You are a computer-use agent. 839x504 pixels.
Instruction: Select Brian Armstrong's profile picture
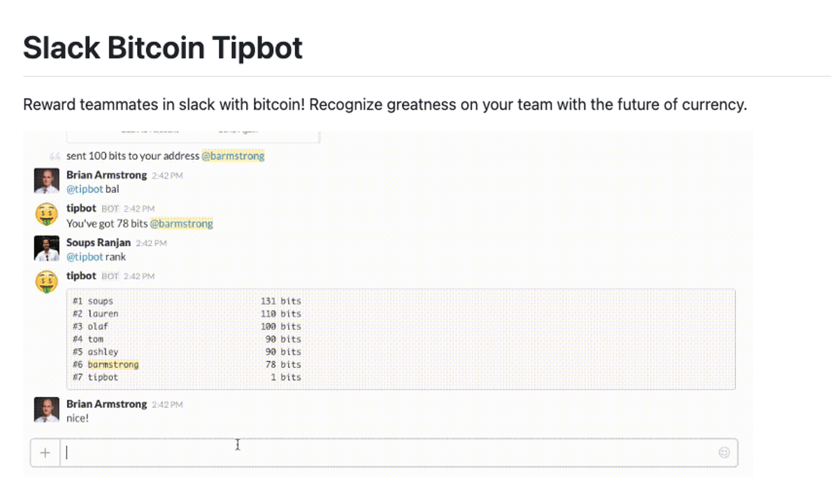pyautogui.click(x=46, y=180)
